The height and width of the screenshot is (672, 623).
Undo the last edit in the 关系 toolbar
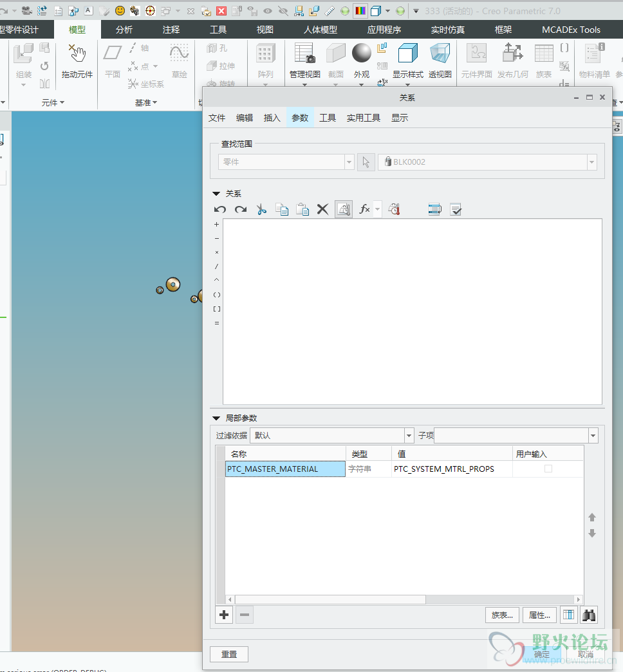[220, 210]
